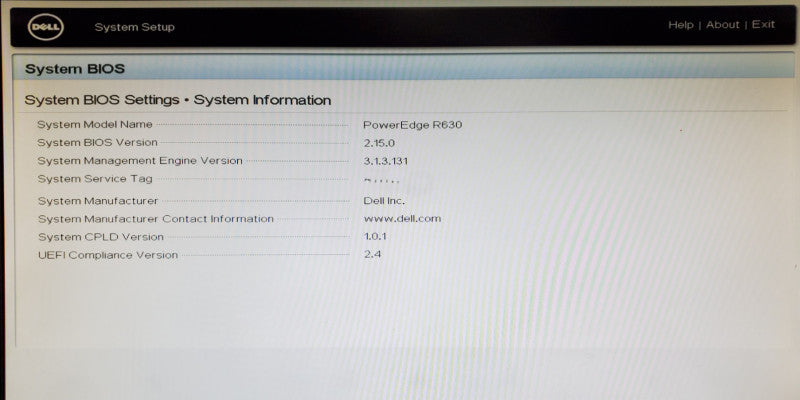Viewport: 800px width, 400px height.
Task: Select the System Service Tag label
Action: click(x=95, y=179)
